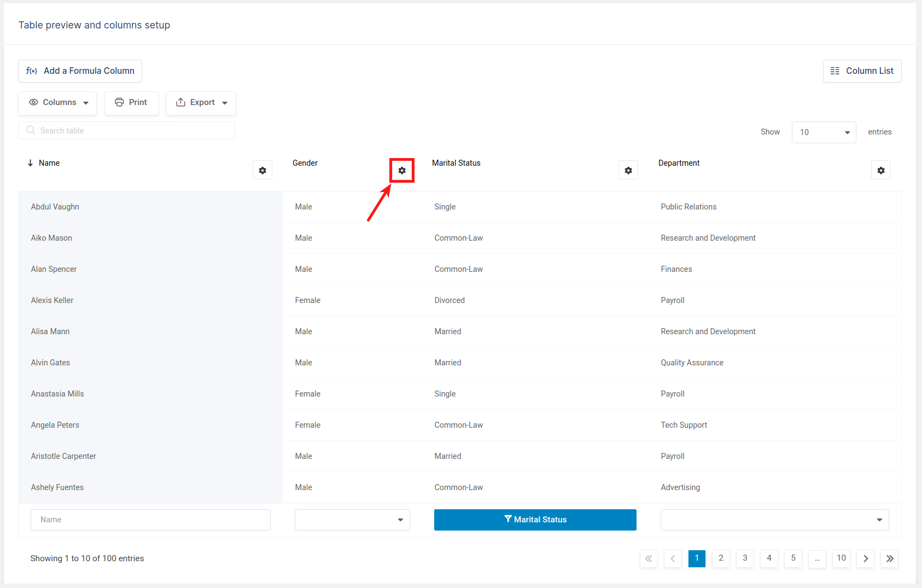This screenshot has height=588, width=922.
Task: Click the export upload icon
Action: (x=181, y=102)
